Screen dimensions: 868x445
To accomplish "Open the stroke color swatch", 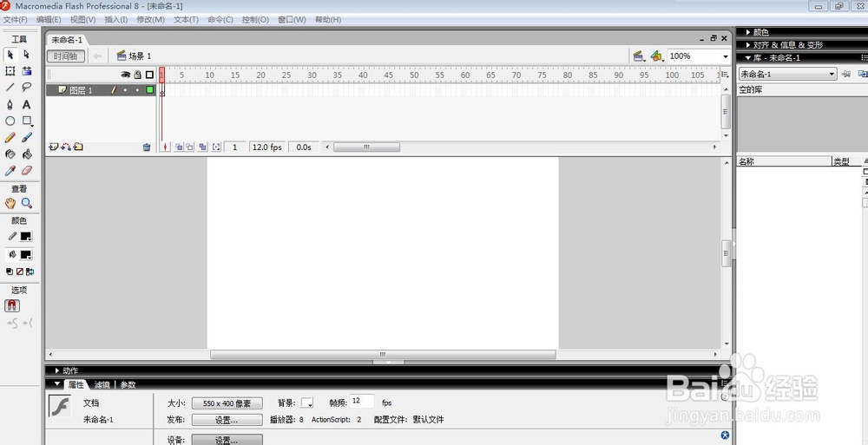I will pos(26,236).
